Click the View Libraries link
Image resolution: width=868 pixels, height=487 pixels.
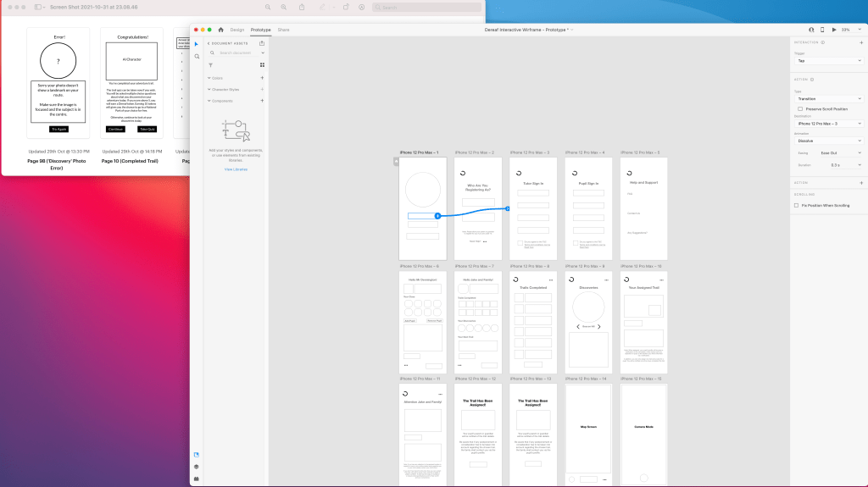click(x=236, y=169)
